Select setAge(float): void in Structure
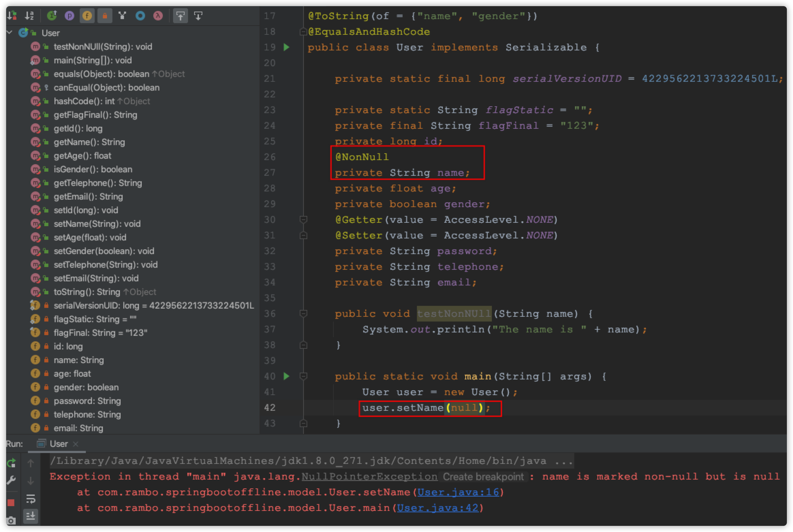The width and height of the screenshot is (793, 532). [x=90, y=237]
